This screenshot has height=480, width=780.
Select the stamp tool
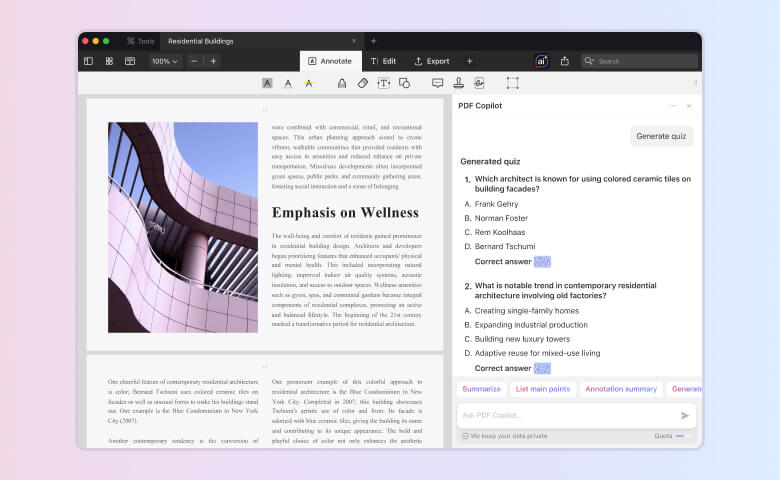458,83
